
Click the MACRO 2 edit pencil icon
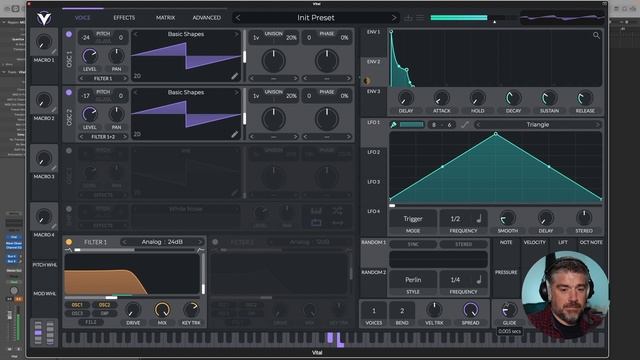click(54, 110)
